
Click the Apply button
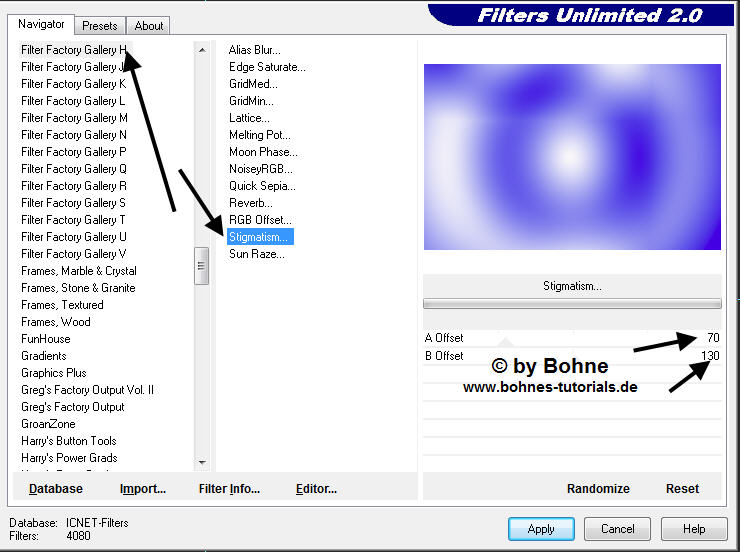pos(540,529)
